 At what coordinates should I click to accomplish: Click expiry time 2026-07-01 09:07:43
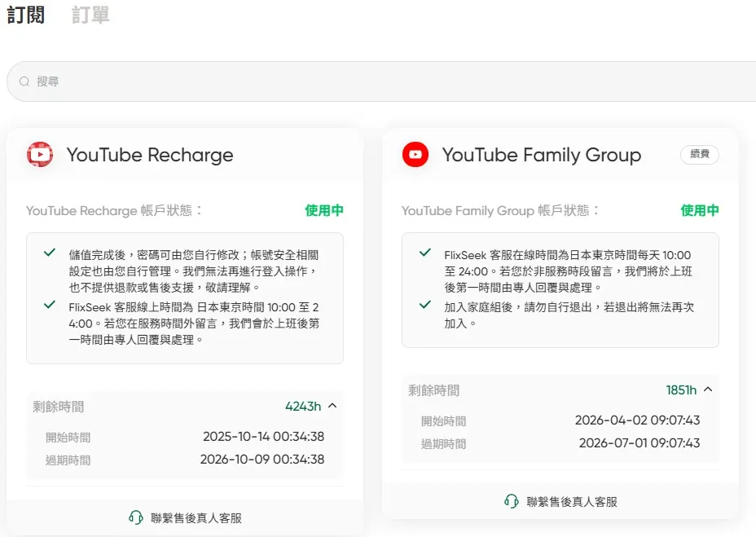click(640, 443)
